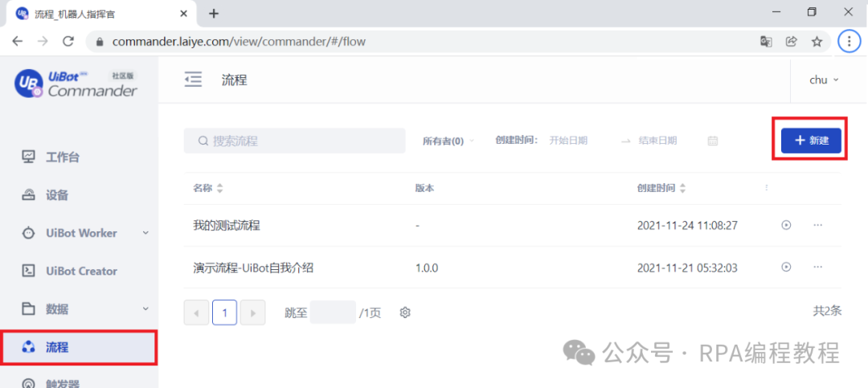Click the UiBot Commander logo
868x388 pixels.
(76, 84)
